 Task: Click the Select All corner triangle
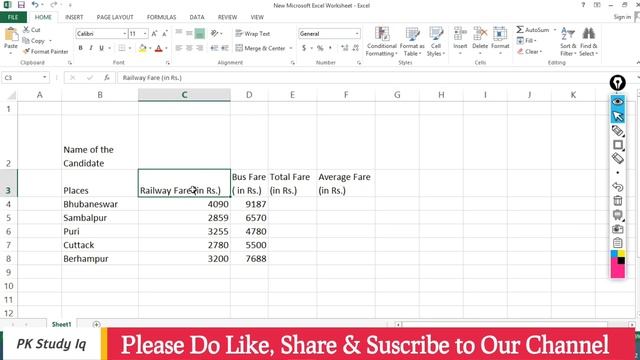(11, 95)
